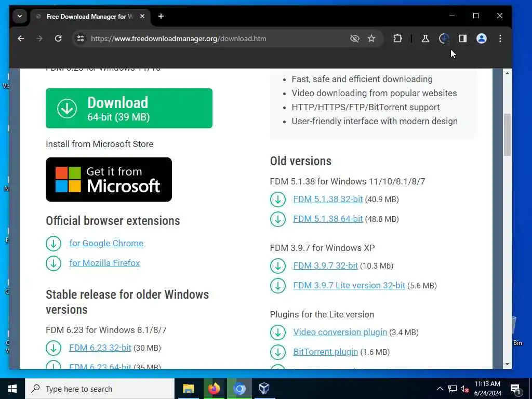Select the Free Download Manager tab
This screenshot has height=399, width=532.
[x=90, y=16]
